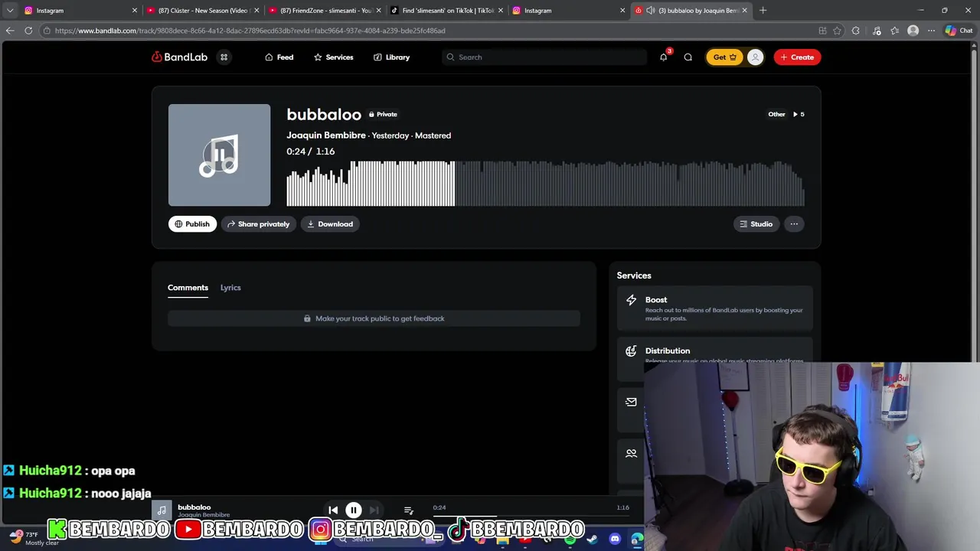Open the browser profile icon
Image resolution: width=980 pixels, height=551 pixels.
913,31
